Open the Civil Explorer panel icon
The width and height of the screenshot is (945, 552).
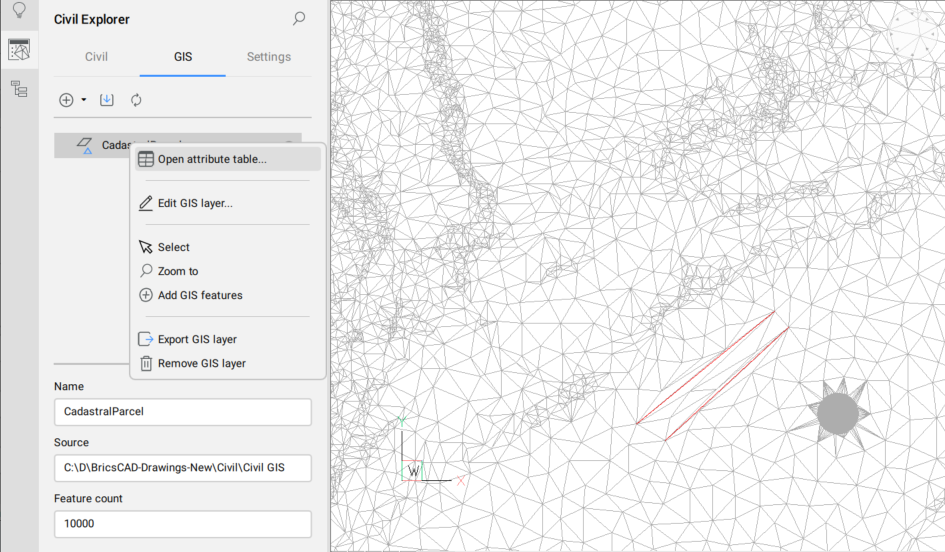point(18,49)
